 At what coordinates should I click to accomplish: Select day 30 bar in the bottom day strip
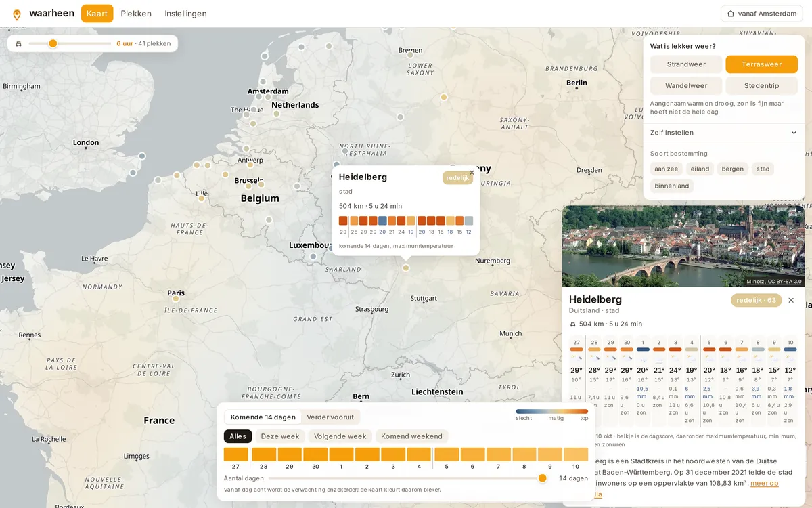[315, 454]
